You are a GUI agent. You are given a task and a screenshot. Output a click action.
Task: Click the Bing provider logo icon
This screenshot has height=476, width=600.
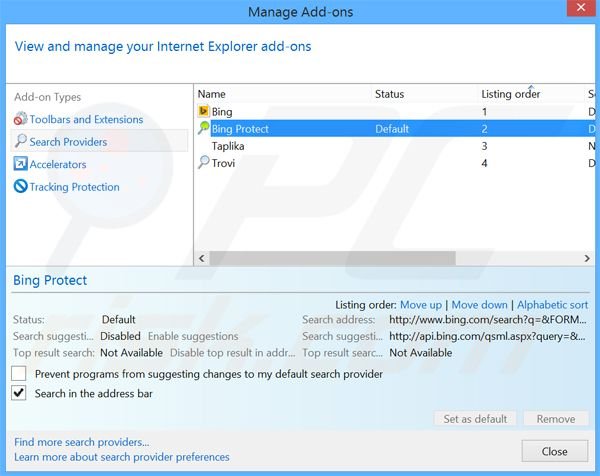point(204,111)
